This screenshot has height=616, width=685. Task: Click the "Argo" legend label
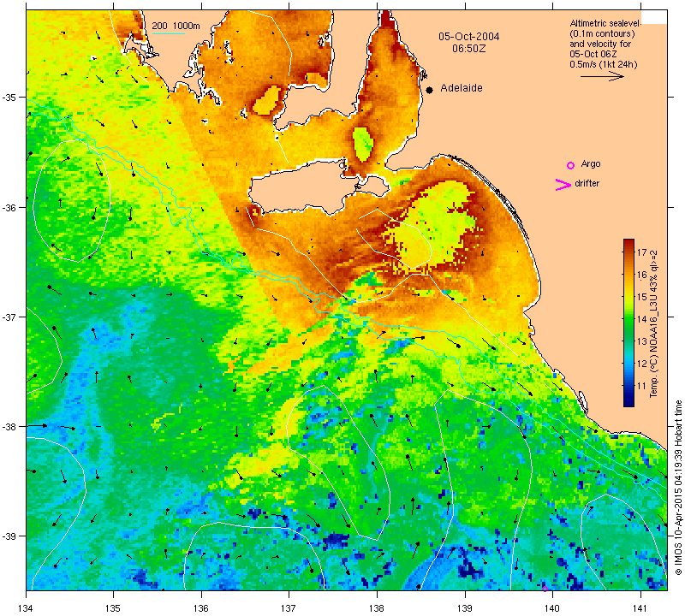[x=591, y=163]
